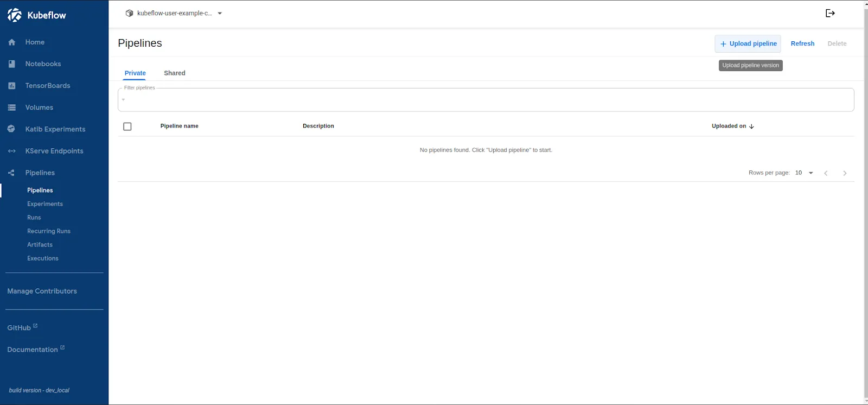Click the Home house icon
Viewport: 868px width, 405px height.
12,42
